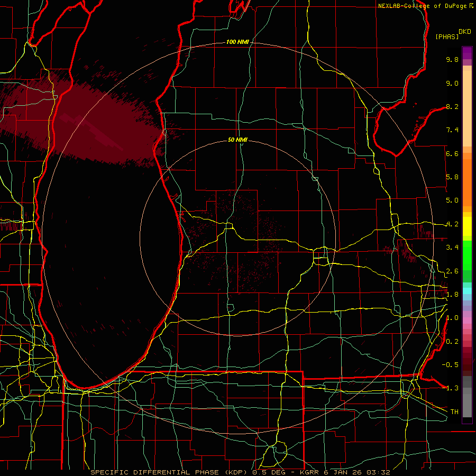The height and width of the screenshot is (476, 476).
Task: Pick the cyan segment of the color scale
Action: click(467, 291)
